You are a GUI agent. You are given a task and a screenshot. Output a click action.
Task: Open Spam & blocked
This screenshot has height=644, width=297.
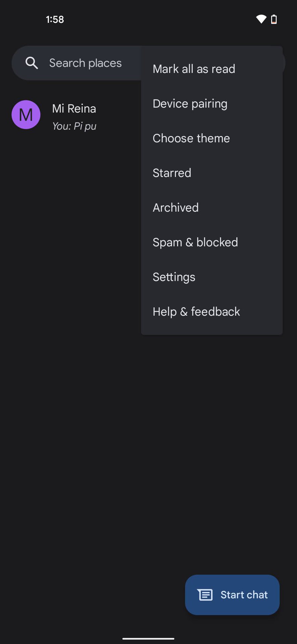coord(195,242)
